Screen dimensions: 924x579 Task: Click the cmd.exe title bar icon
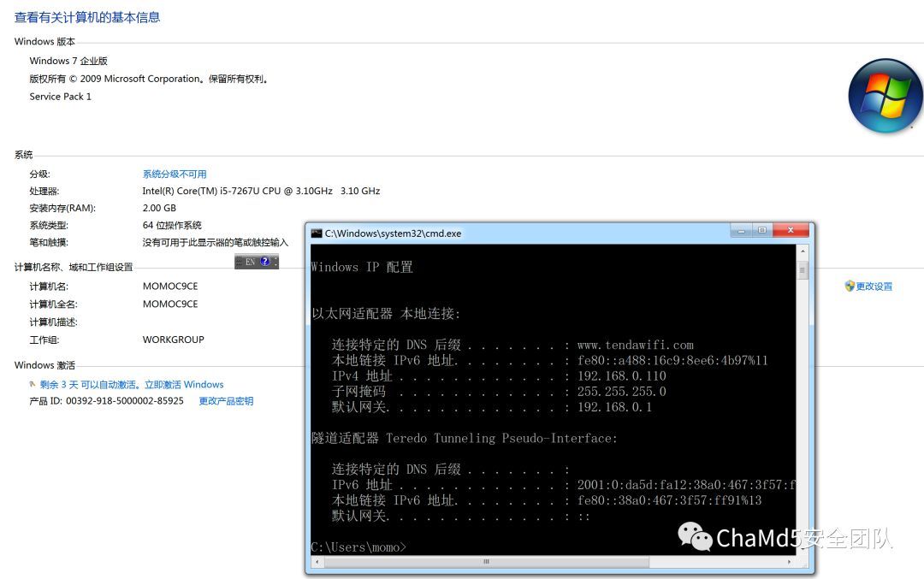[317, 233]
